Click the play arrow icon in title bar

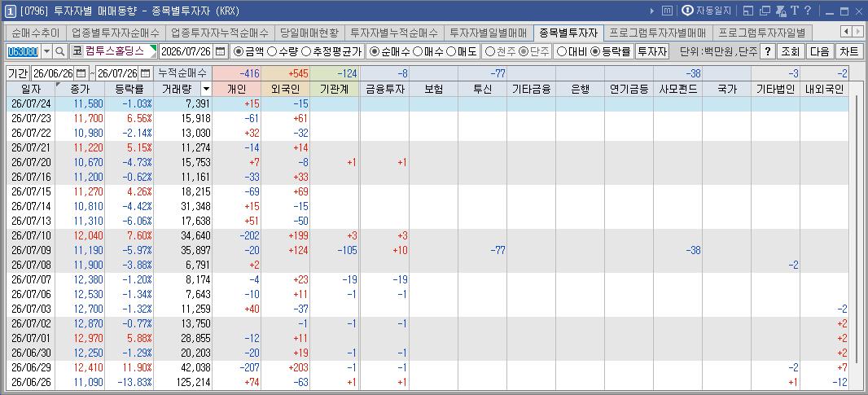(x=652, y=11)
